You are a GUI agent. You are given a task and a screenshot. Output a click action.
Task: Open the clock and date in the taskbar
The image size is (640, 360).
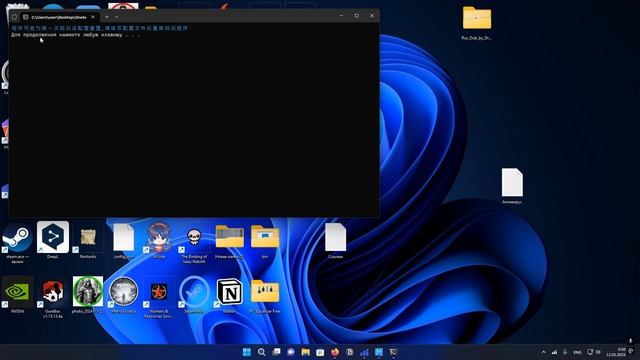616,352
